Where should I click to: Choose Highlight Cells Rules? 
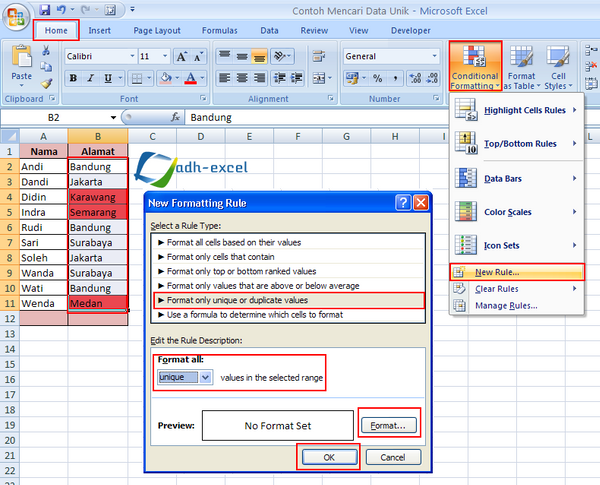[516, 110]
